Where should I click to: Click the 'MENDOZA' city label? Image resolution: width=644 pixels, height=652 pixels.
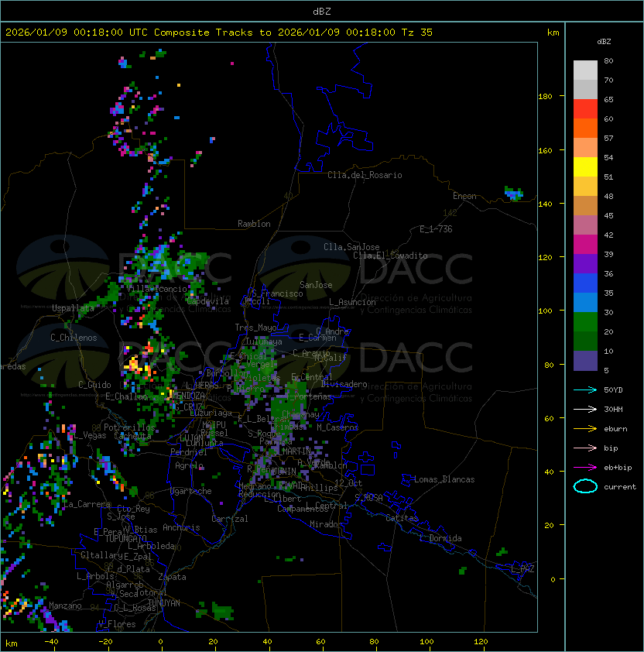188,396
